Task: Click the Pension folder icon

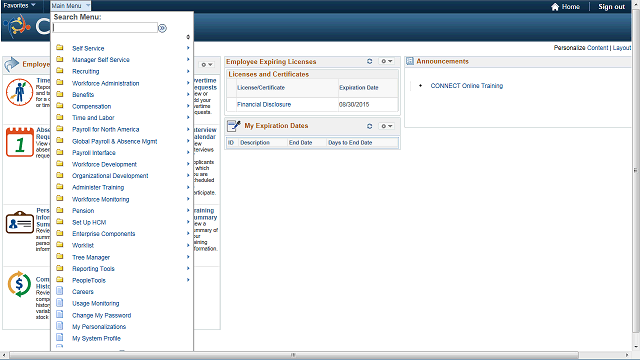Action: click(x=60, y=210)
